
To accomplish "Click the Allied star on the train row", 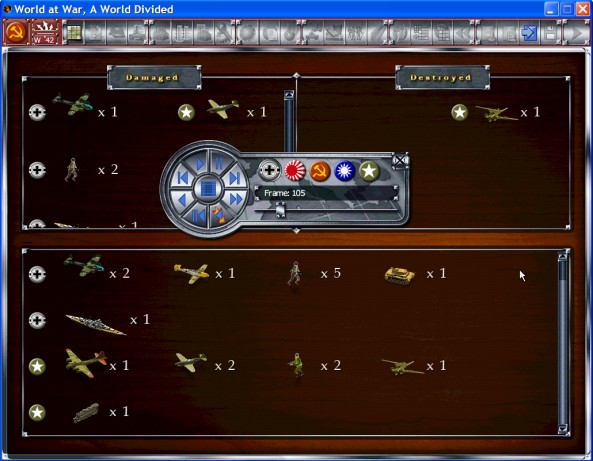I will 37,412.
